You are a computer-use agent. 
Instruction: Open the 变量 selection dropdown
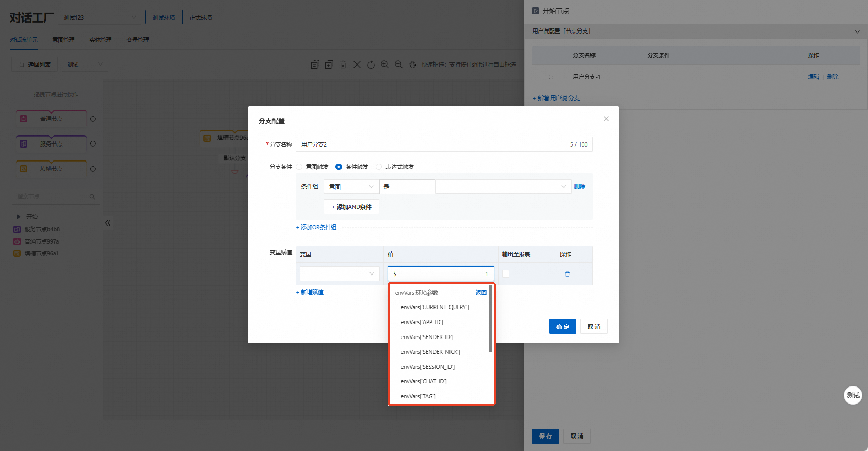click(340, 273)
